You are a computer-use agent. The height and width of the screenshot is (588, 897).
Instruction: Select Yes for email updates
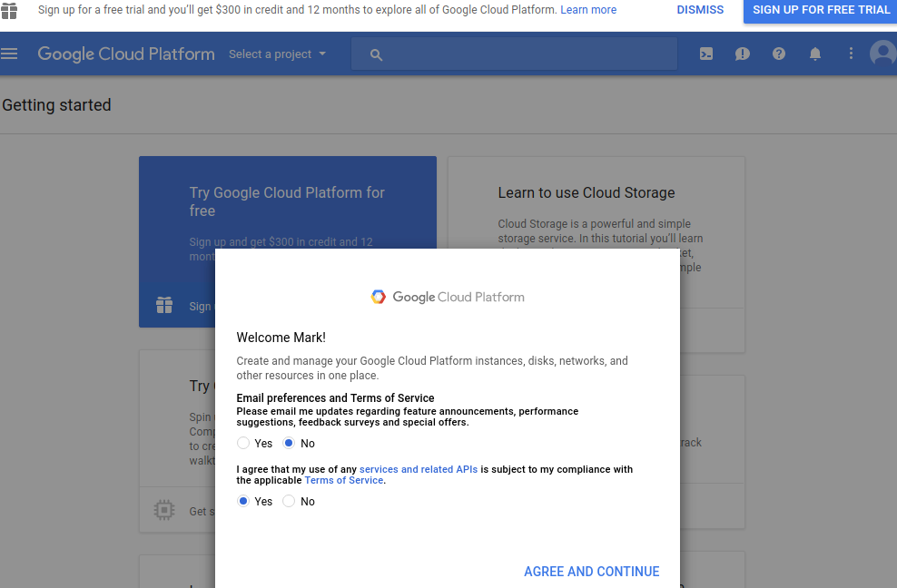coord(243,444)
